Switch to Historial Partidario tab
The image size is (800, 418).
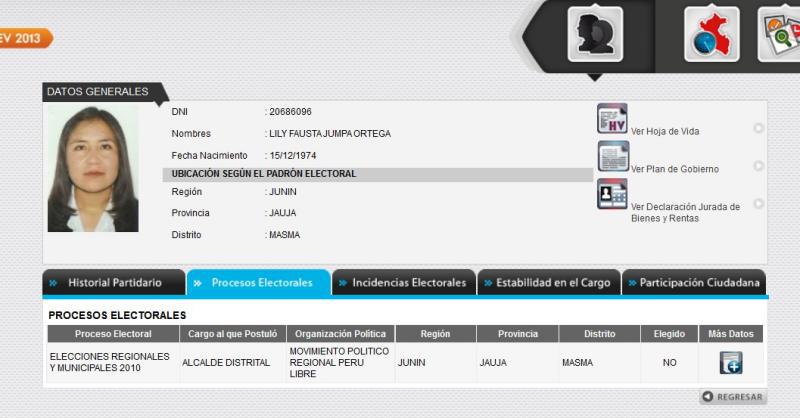[114, 282]
